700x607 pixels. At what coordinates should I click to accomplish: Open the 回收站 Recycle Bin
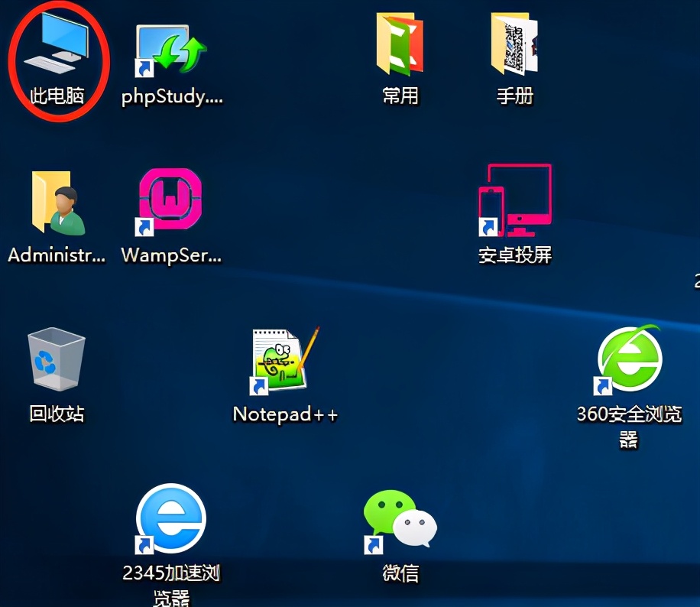pyautogui.click(x=55, y=359)
